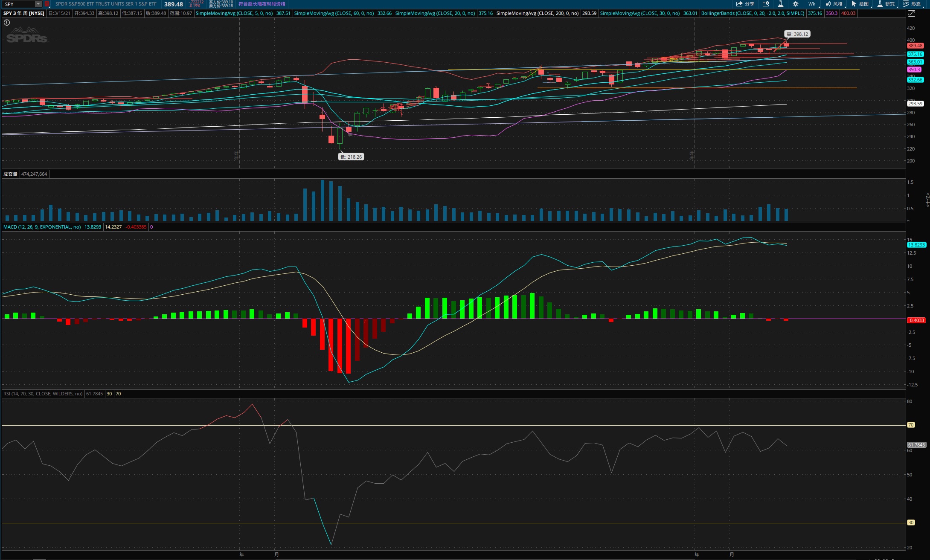Select SimpleMovingAvg (CLOSE, 200, 0, no) study label
Screen dimensions: 930x560
point(538,13)
